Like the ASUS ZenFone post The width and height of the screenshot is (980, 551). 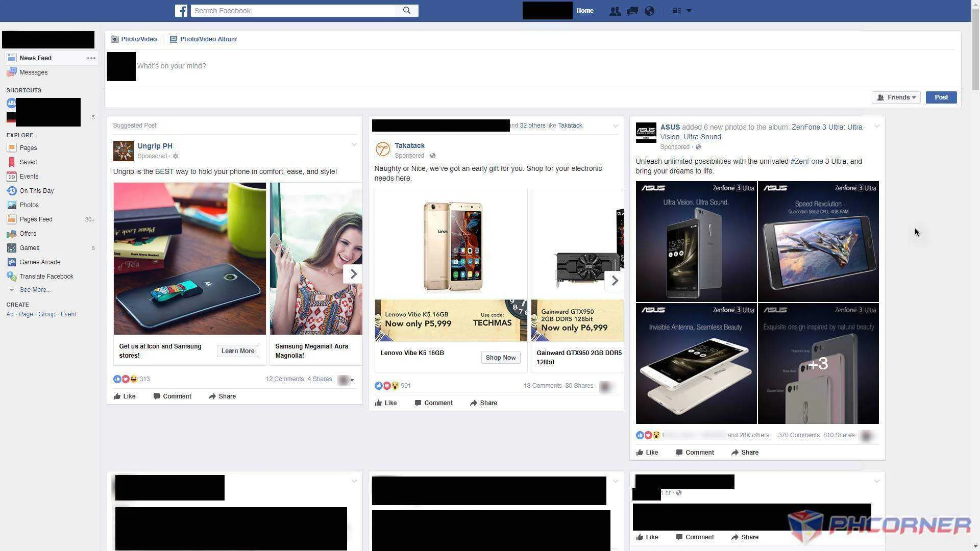pyautogui.click(x=647, y=453)
